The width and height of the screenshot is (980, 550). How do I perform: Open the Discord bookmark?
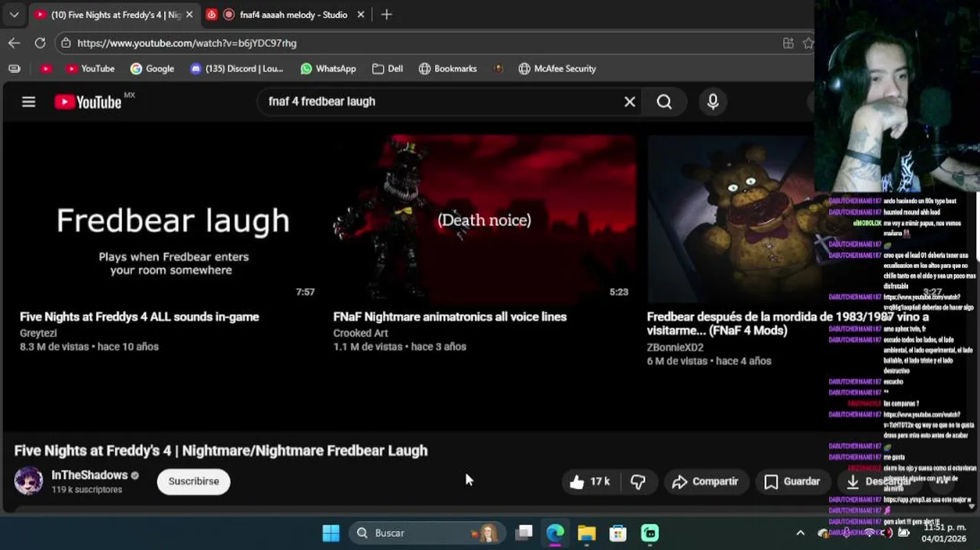(x=237, y=69)
